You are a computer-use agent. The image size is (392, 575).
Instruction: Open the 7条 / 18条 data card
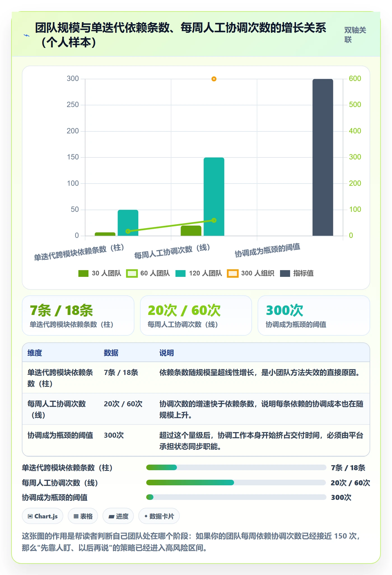(78, 316)
